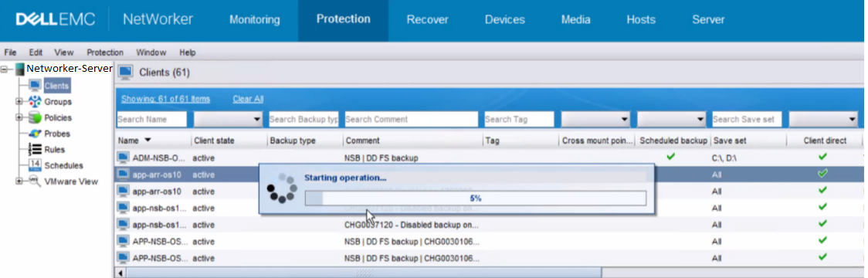Click the C:\, D:\ save set cell

click(724, 158)
